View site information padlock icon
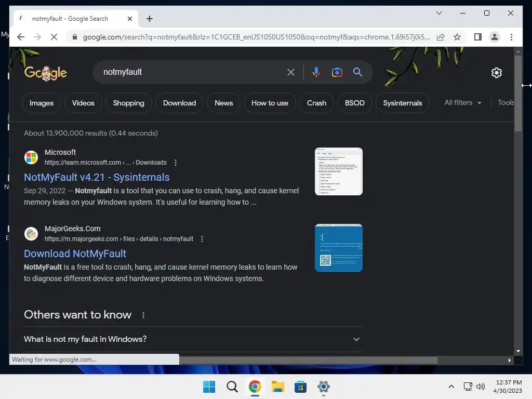The width and height of the screenshot is (532, 399). click(75, 37)
